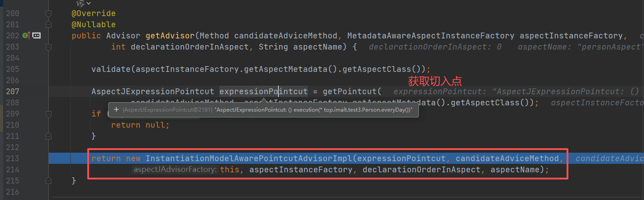
Task: Click the fold end marker on line 211
Action: click(49, 136)
